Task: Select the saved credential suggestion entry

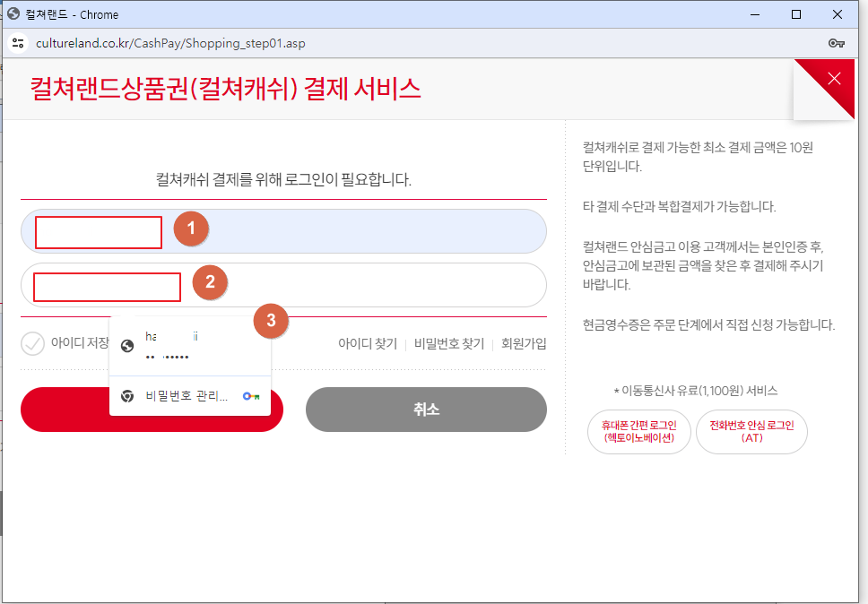Action: [190, 346]
